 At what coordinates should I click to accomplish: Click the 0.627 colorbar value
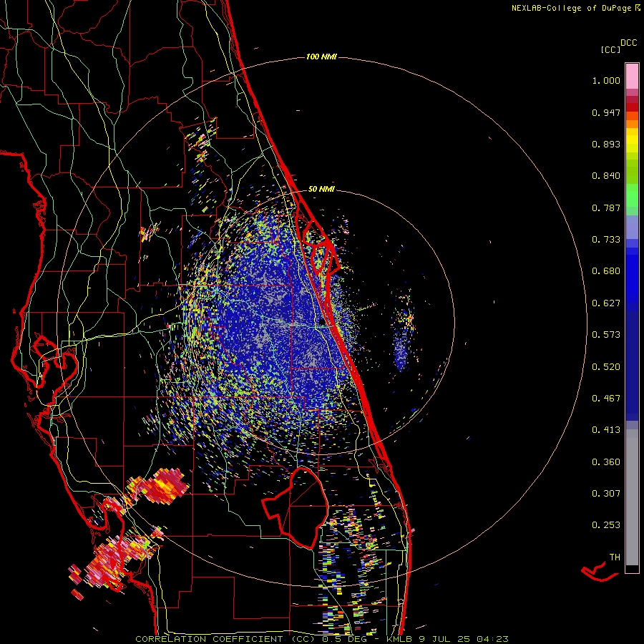pos(606,303)
